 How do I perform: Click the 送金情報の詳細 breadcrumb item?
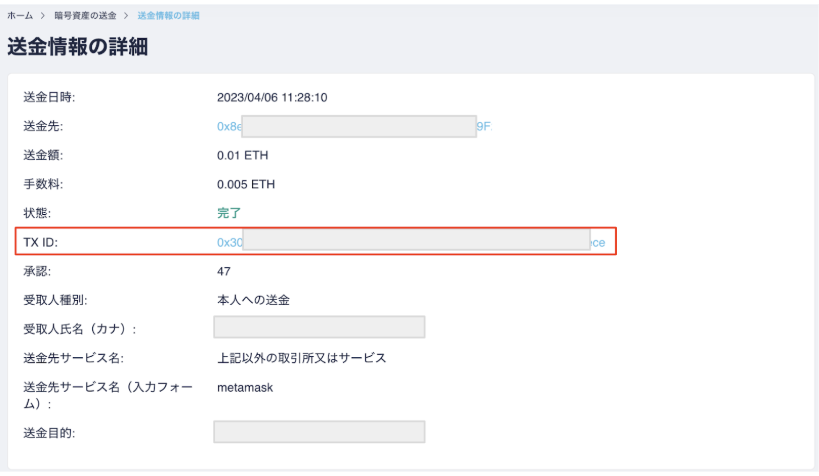pyautogui.click(x=168, y=17)
